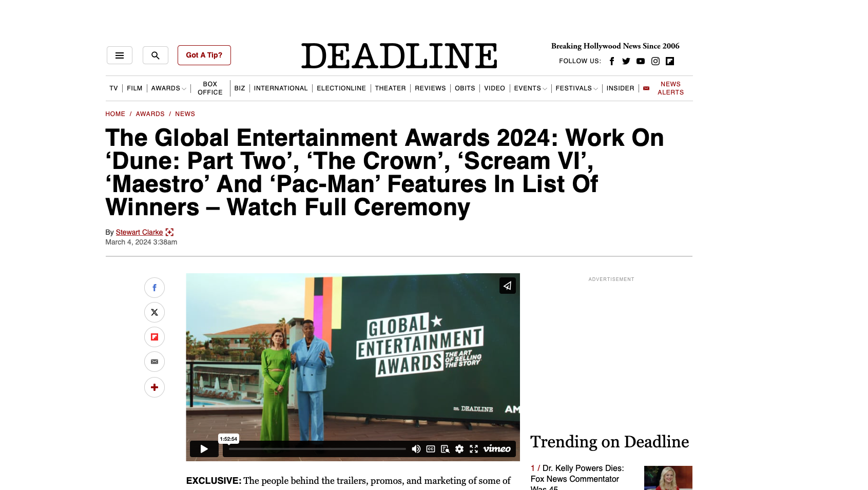The image size is (868, 490).
Task: Go to HOME breadcrumb
Action: tap(115, 114)
